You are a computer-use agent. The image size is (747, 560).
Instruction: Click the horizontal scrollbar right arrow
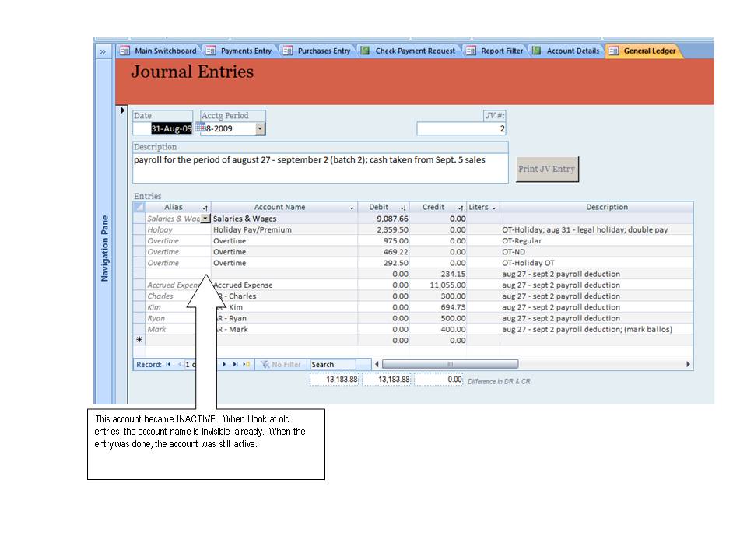pyautogui.click(x=688, y=364)
